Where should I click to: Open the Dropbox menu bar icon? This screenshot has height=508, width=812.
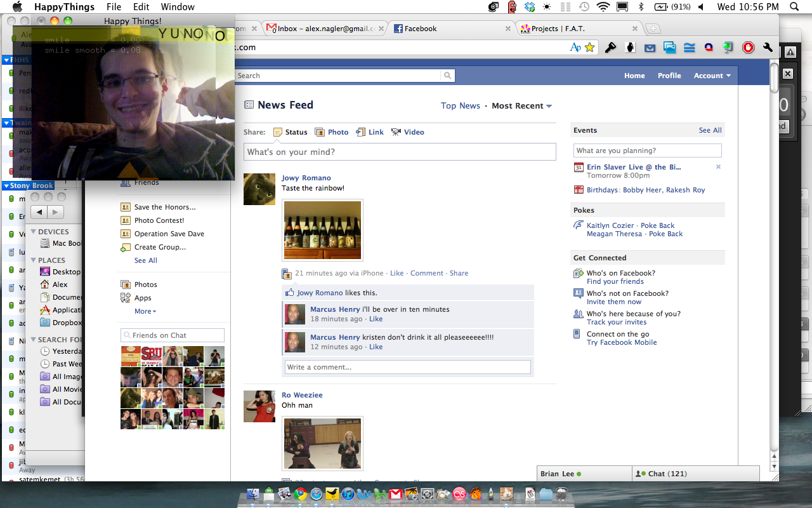pyautogui.click(x=530, y=7)
